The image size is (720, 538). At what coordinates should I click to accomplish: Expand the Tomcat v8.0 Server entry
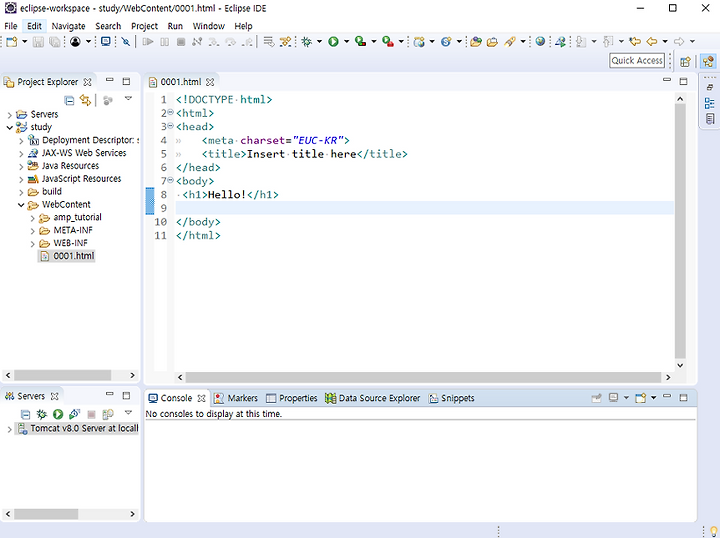[x=10, y=430]
